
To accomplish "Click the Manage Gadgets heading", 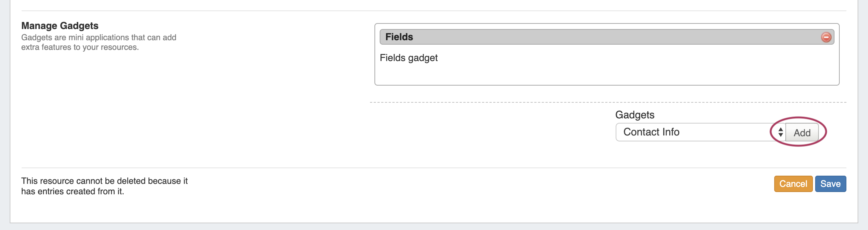I will click(60, 26).
